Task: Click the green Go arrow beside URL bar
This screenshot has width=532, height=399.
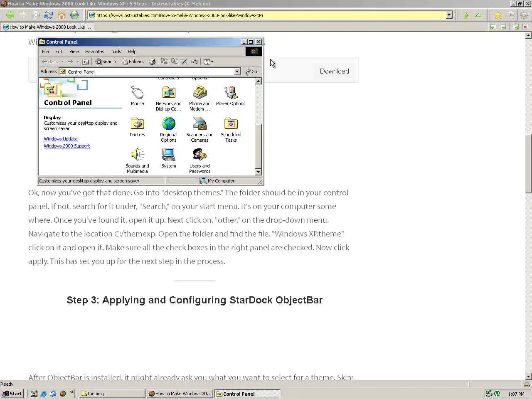Action: pyautogui.click(x=466, y=15)
